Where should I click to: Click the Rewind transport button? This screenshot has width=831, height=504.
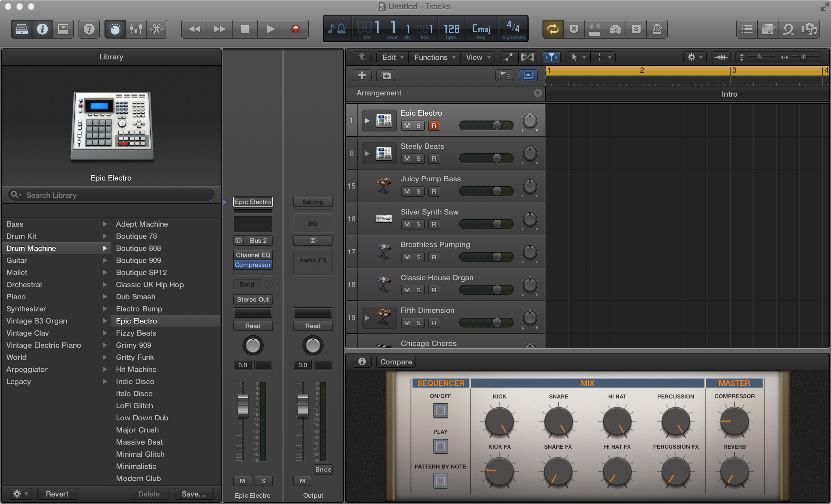coord(194,29)
